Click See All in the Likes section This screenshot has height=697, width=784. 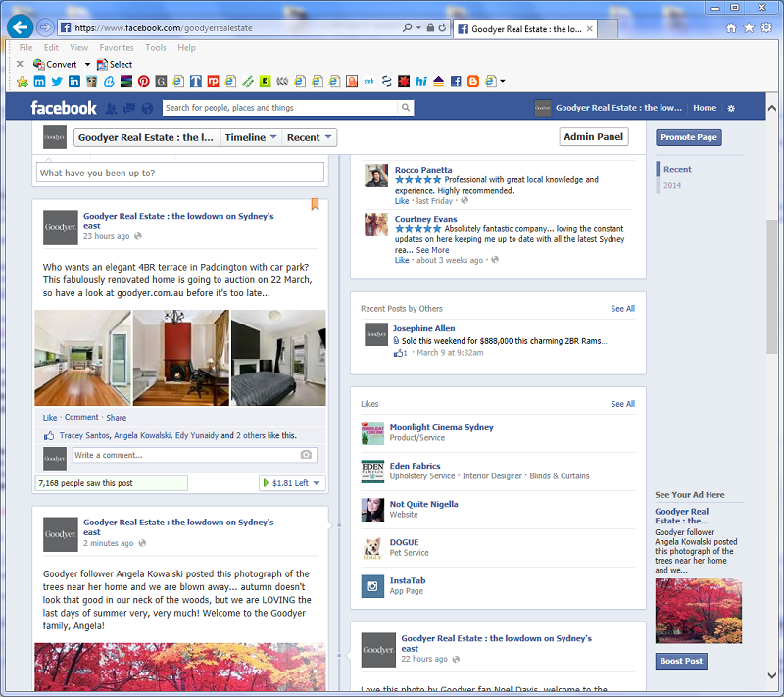tap(622, 404)
